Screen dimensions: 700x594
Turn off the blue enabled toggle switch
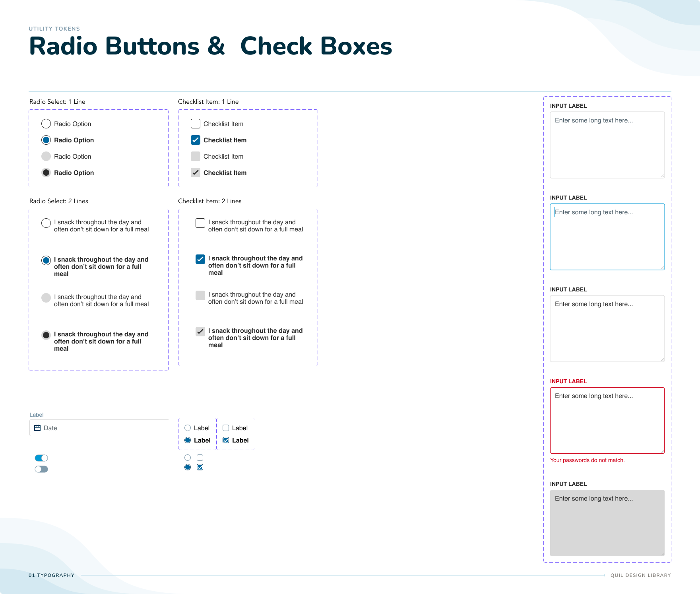[41, 458]
